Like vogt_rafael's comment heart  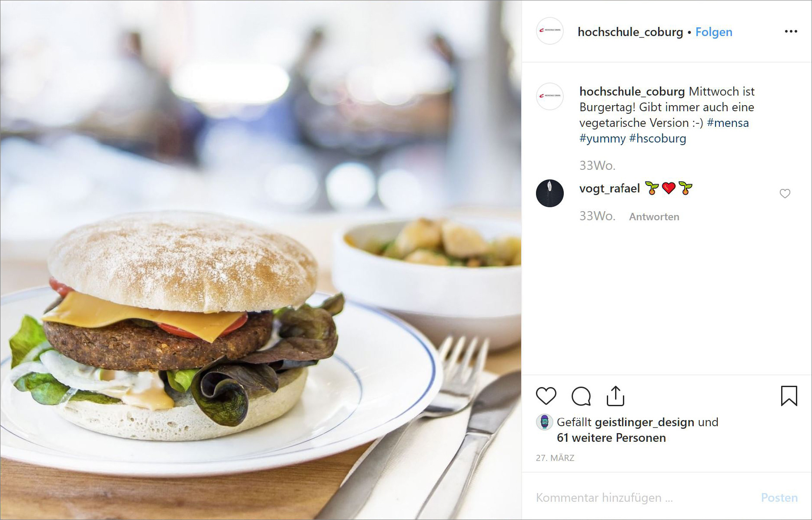(x=785, y=193)
